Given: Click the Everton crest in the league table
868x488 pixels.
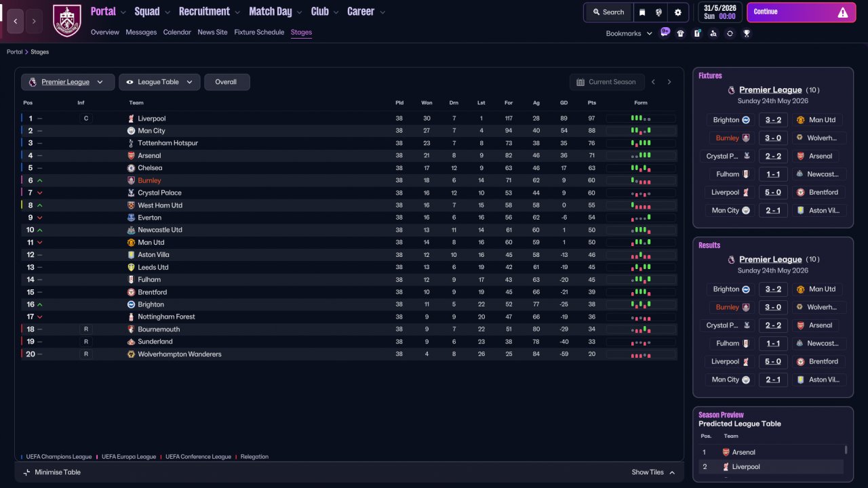Looking at the screenshot, I should point(131,218).
